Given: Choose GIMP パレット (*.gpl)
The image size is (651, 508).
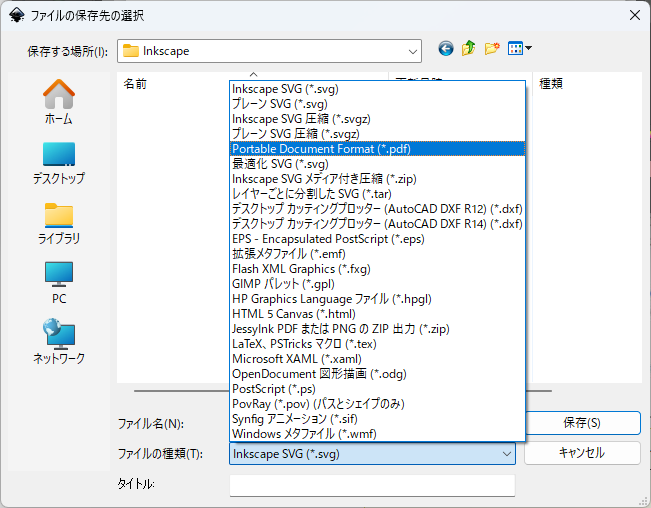Looking at the screenshot, I should 377,284.
